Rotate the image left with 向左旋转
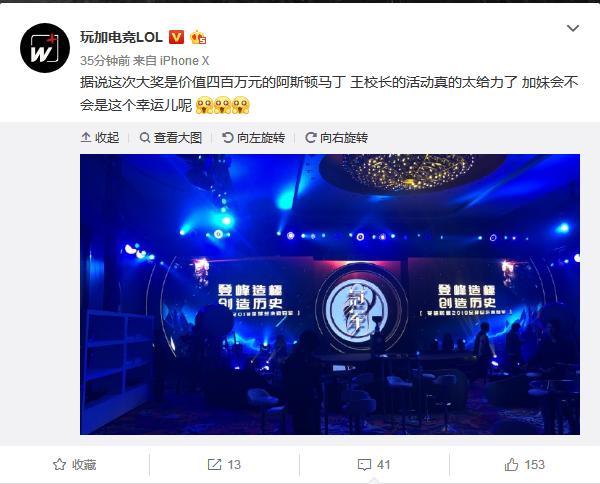Image resolution: width=600 pixels, height=484 pixels. tap(253, 137)
